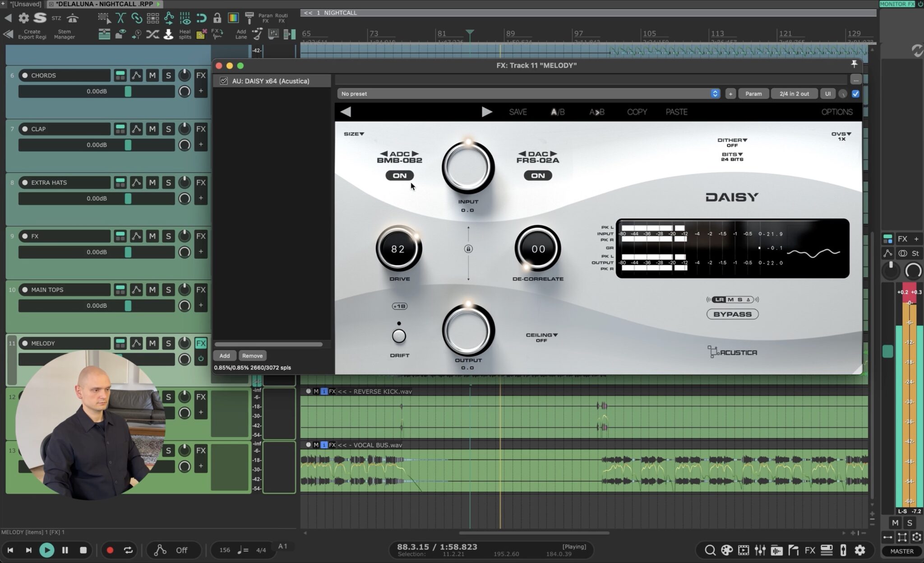Toggle the ADC ON switch
Viewport: 924px width, 563px height.
click(x=399, y=176)
